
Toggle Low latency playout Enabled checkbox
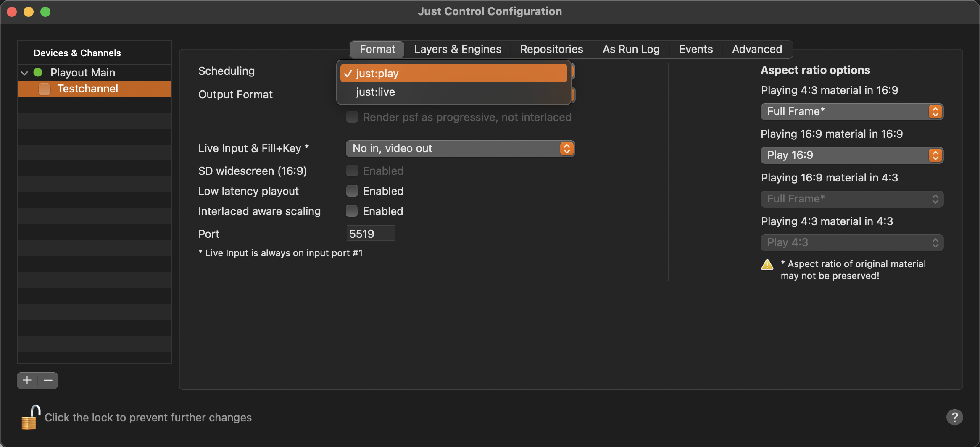(352, 191)
